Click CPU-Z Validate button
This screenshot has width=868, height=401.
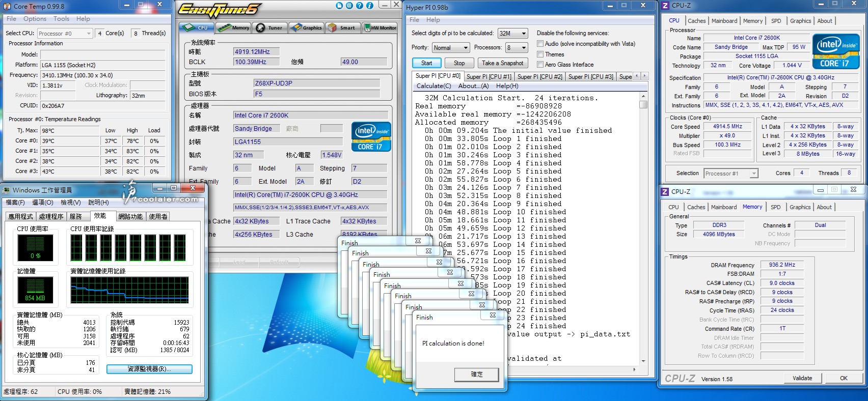802,378
